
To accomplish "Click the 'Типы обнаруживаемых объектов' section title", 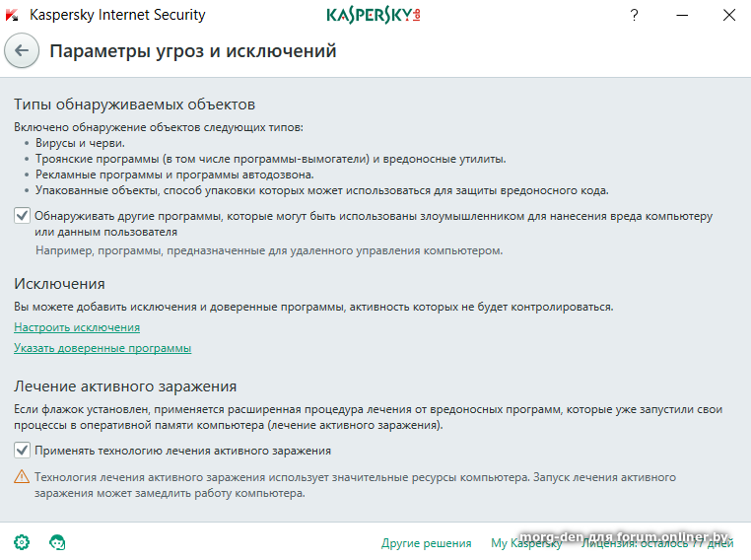I will (x=135, y=105).
